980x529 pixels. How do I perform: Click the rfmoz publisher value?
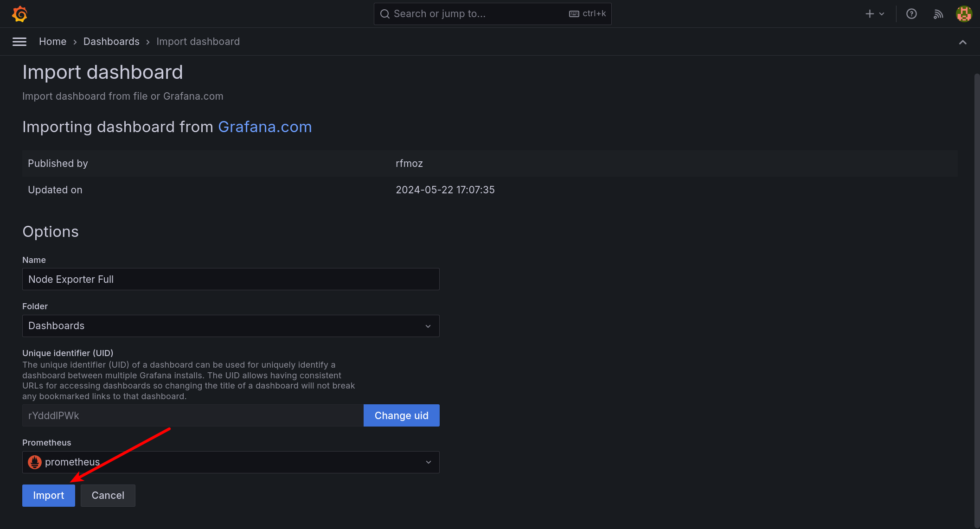point(409,164)
